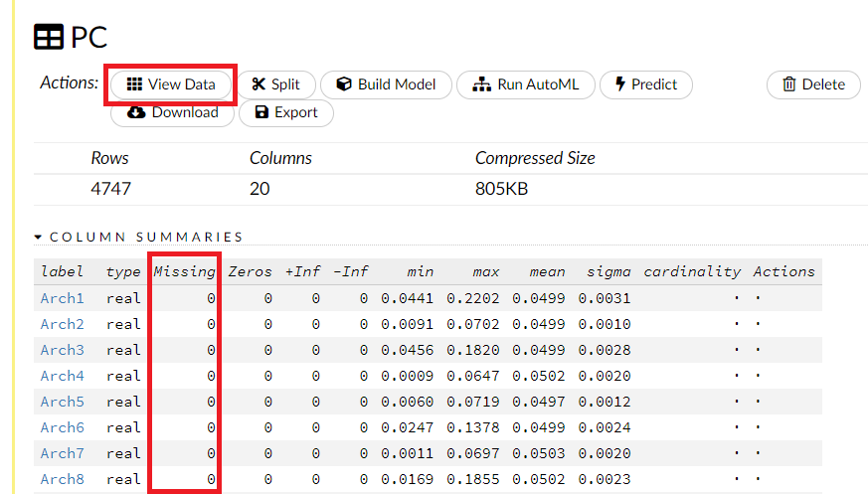
Task: Click the View Data button
Action: point(171,84)
